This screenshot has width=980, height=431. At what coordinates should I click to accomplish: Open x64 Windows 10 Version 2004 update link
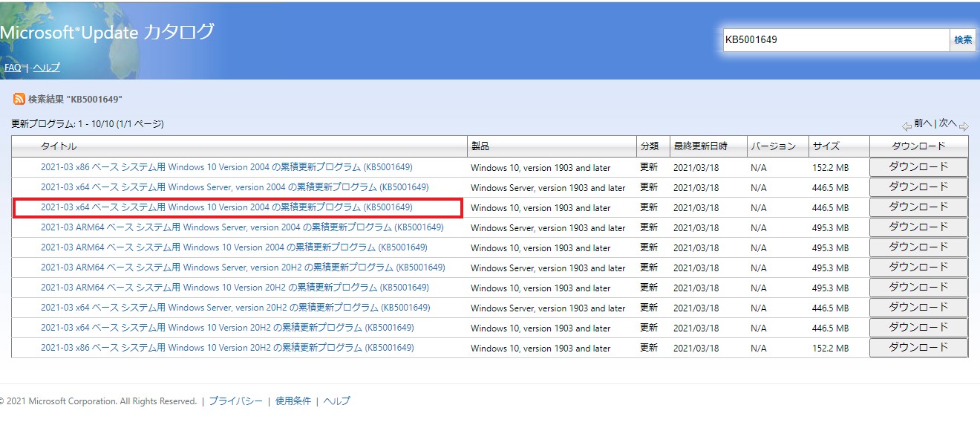[x=226, y=207]
